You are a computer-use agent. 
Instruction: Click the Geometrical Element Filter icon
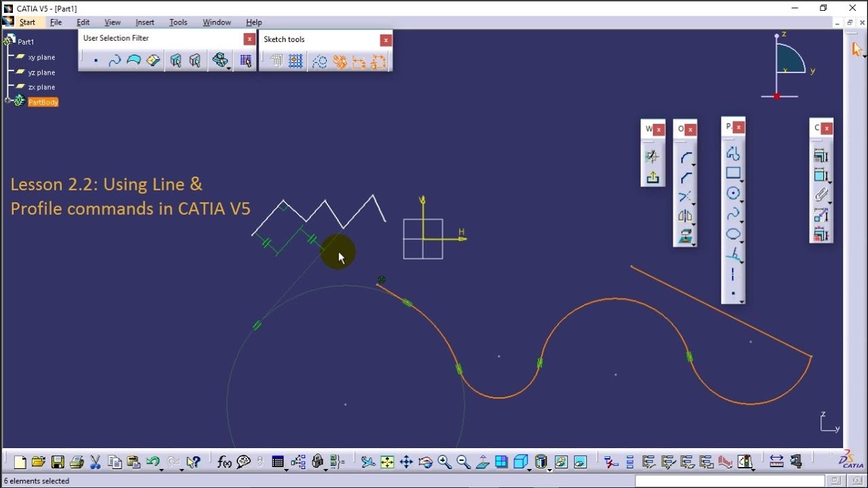coord(195,61)
